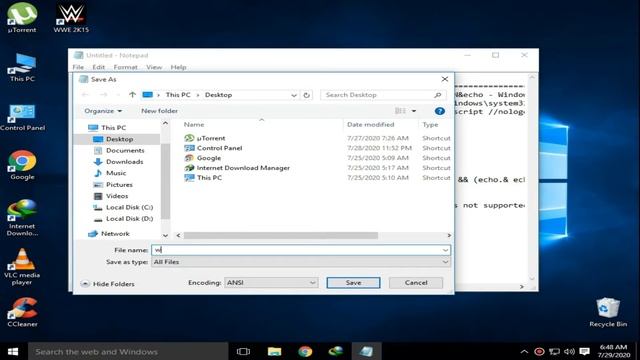The height and width of the screenshot is (360, 640).
Task: Open the Action Center notifications icon
Action: pyautogui.click(x=584, y=351)
